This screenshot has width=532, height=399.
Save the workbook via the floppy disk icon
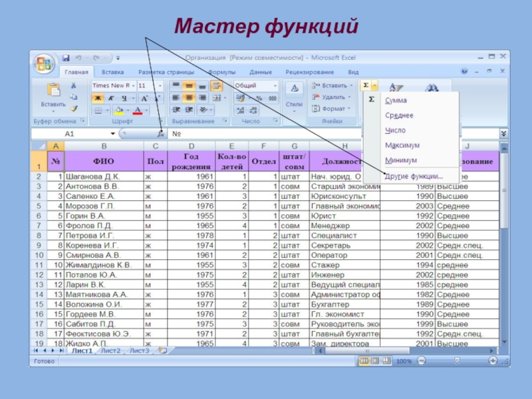[x=66, y=58]
